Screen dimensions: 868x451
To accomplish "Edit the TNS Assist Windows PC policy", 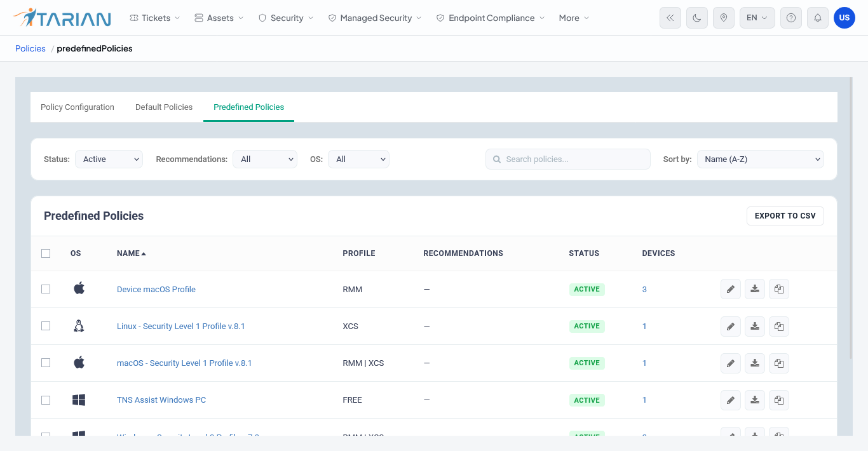I will [x=731, y=400].
